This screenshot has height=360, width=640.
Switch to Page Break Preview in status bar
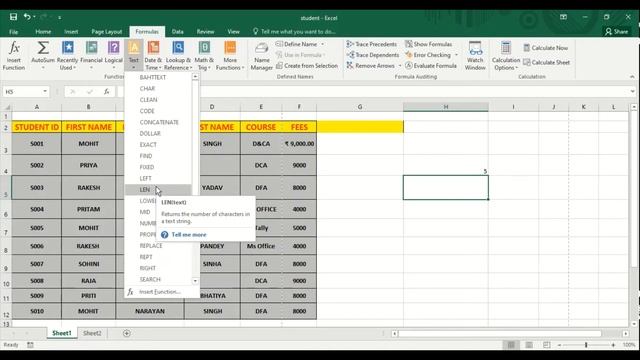coord(547,345)
